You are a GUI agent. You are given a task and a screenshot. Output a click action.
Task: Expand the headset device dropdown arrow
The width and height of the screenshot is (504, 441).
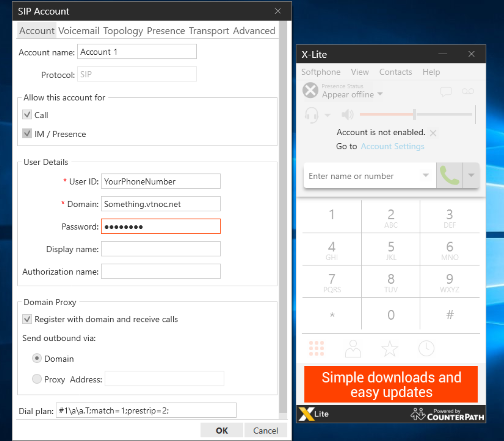pos(327,115)
